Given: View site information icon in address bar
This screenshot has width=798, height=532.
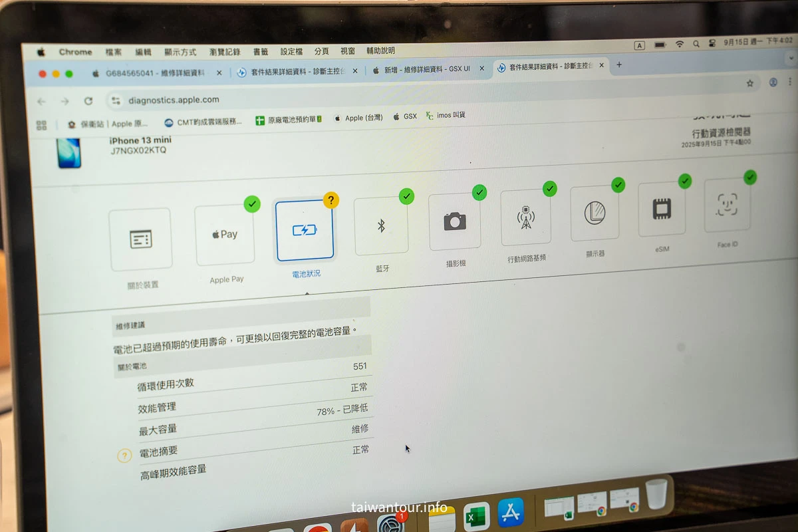Looking at the screenshot, I should 116,100.
